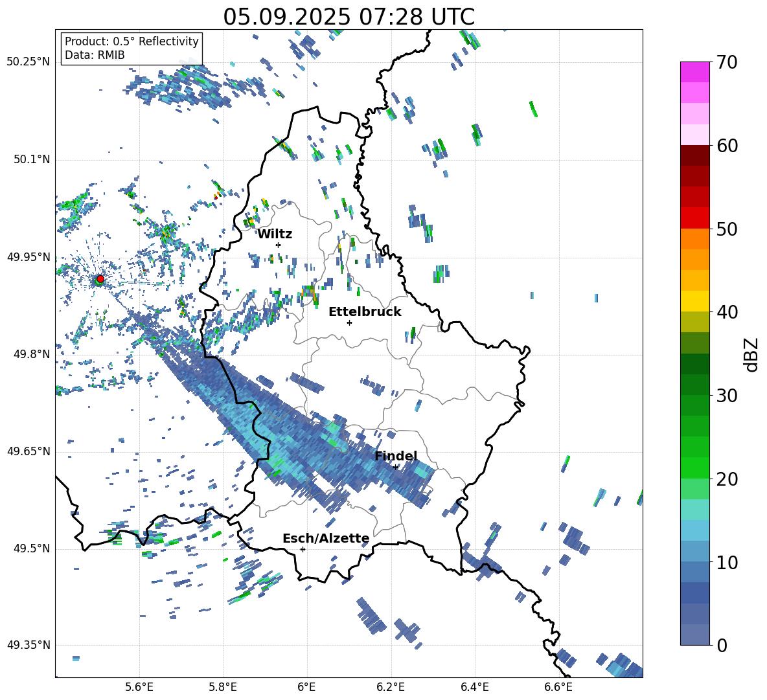Viewport: 767px width, 700px height.
Task: Click the dark red colorbar segment below 60
Action: click(694, 155)
